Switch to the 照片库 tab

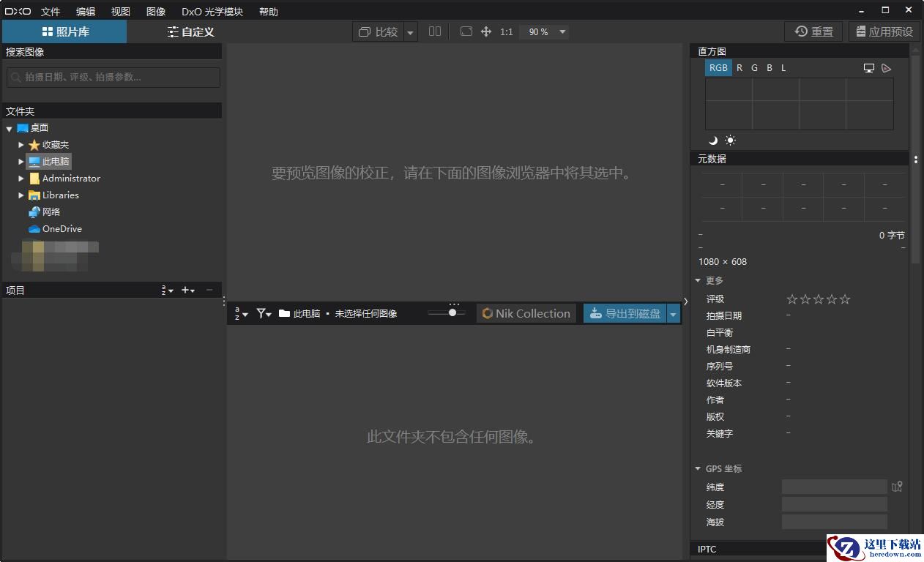click(64, 31)
